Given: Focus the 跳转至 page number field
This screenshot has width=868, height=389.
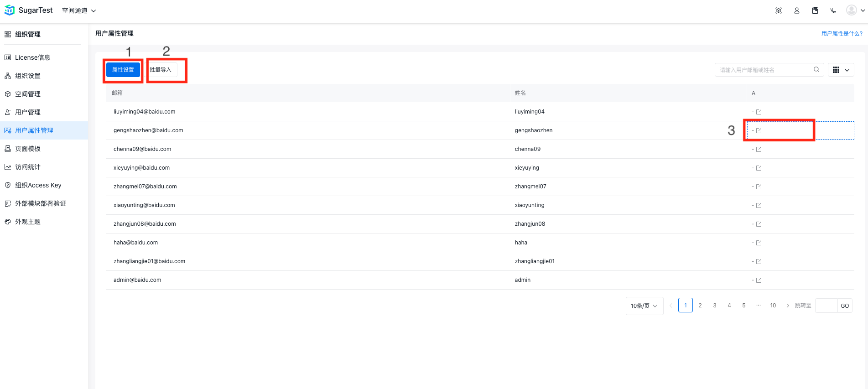Looking at the screenshot, I should pyautogui.click(x=826, y=306).
